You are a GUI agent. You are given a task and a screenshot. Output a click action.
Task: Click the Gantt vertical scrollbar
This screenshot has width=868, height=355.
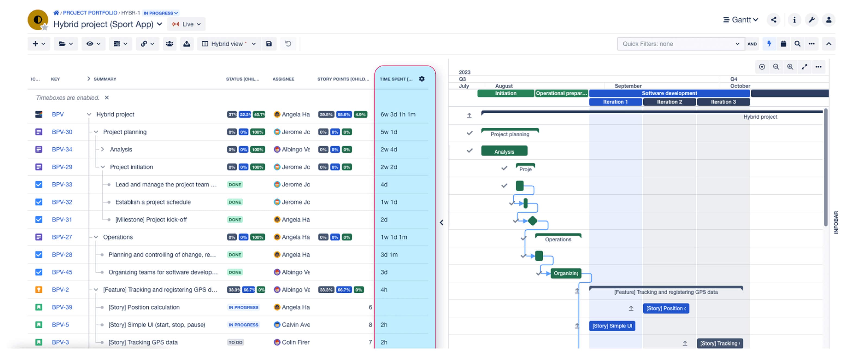click(825, 167)
